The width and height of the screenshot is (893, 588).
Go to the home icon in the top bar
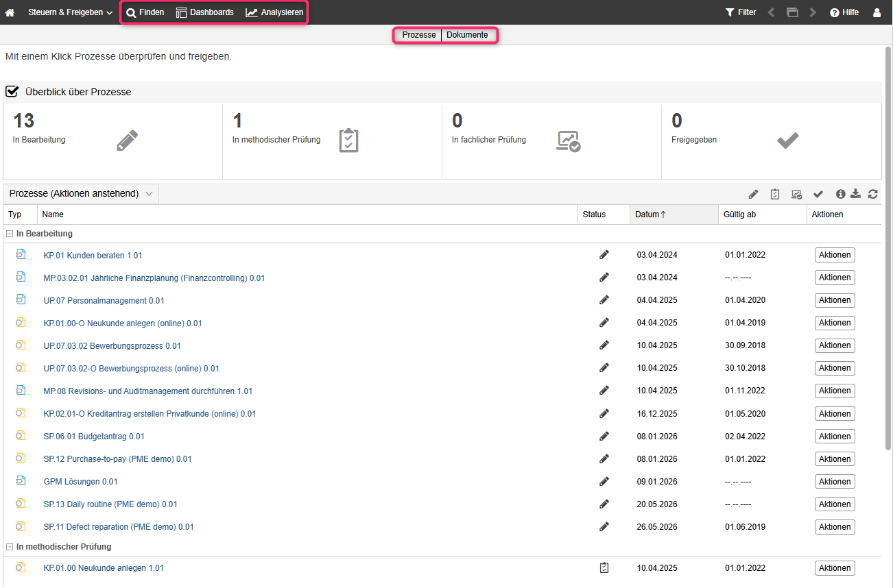point(10,12)
